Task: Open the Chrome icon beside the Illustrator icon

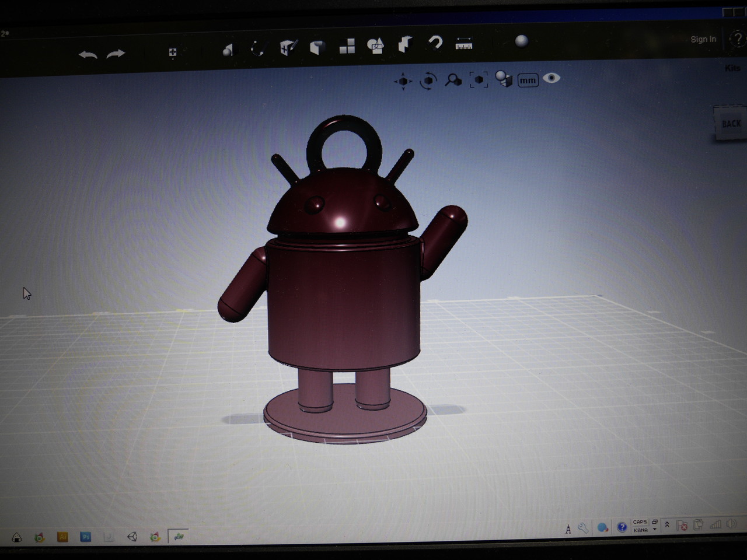Action: (40, 537)
